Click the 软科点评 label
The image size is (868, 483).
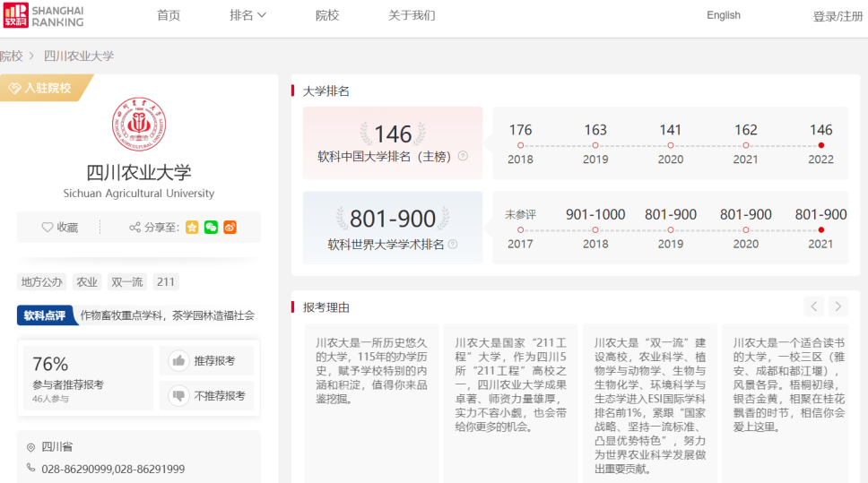pyautogui.click(x=46, y=315)
